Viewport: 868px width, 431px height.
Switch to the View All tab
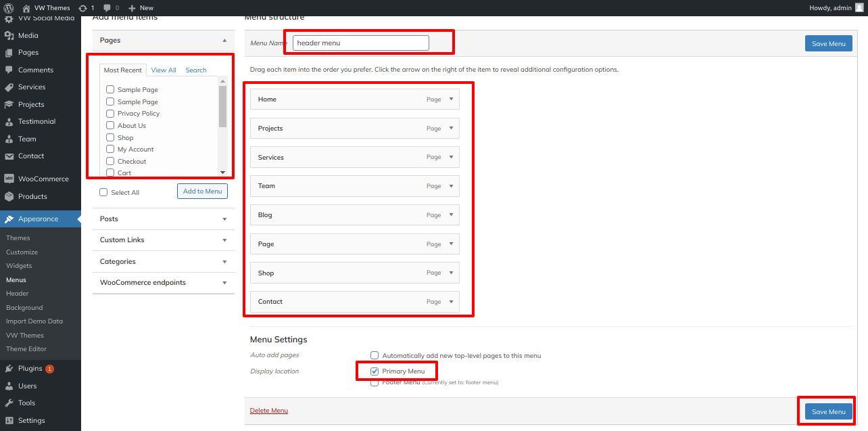pyautogui.click(x=164, y=70)
